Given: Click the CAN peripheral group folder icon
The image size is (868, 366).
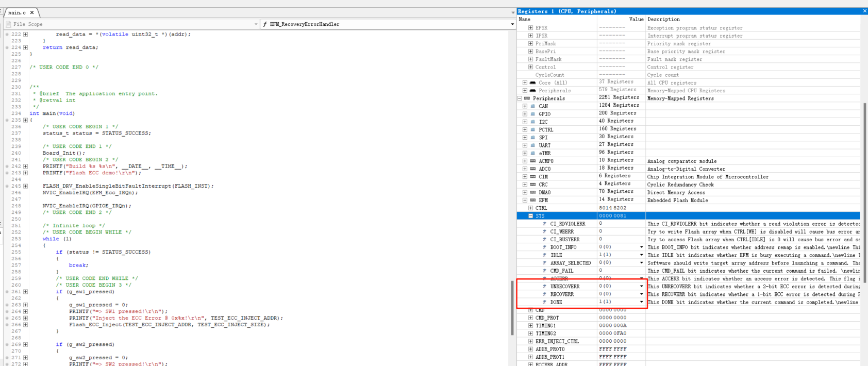Looking at the screenshot, I should (x=533, y=106).
